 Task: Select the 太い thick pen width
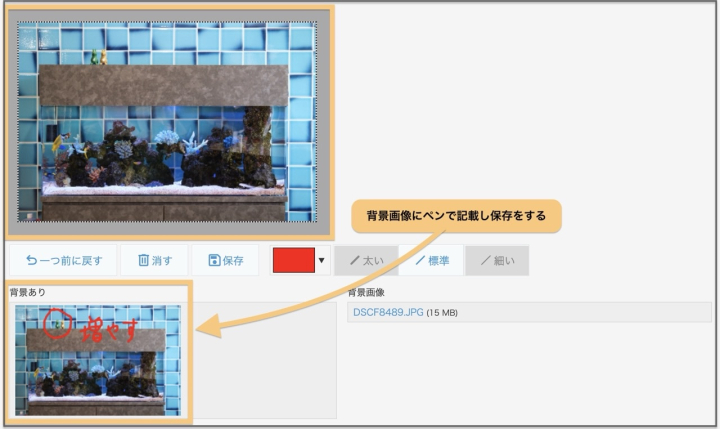366,261
